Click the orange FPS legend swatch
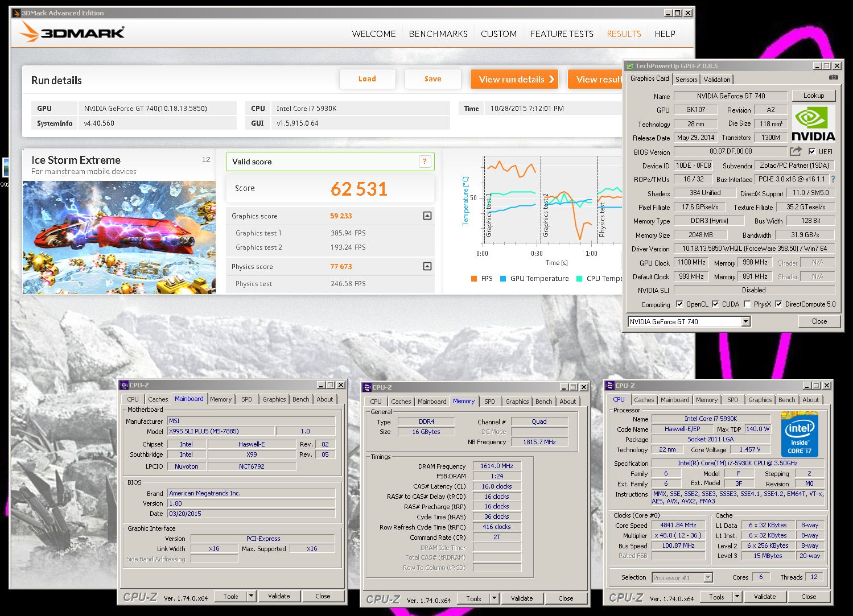 (x=473, y=279)
